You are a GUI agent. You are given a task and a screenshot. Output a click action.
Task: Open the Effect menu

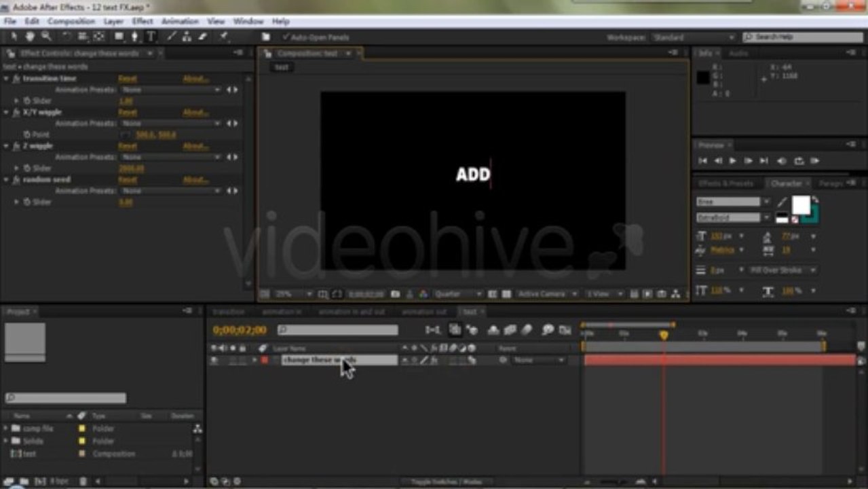click(143, 21)
